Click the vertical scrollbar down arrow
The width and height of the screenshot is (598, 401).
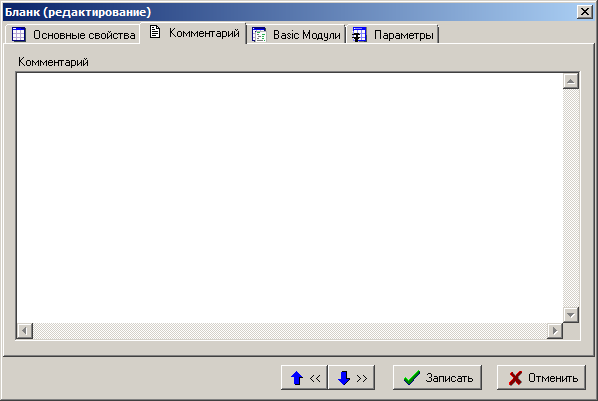coord(571,315)
